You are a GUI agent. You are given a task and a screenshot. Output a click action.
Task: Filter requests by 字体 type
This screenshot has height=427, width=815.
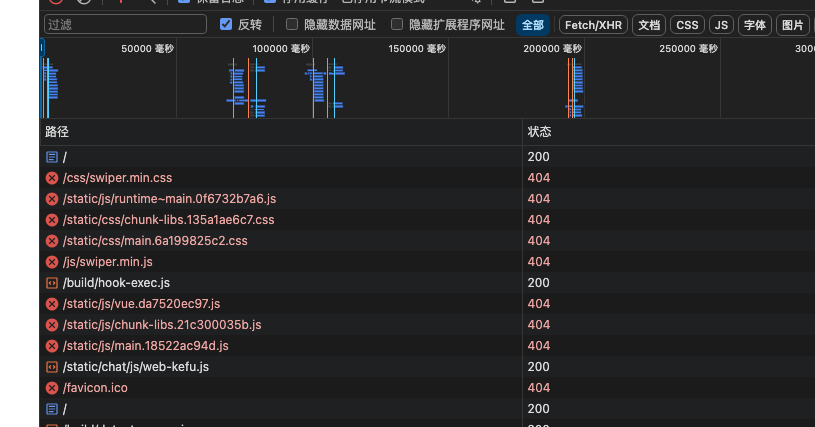tap(755, 25)
